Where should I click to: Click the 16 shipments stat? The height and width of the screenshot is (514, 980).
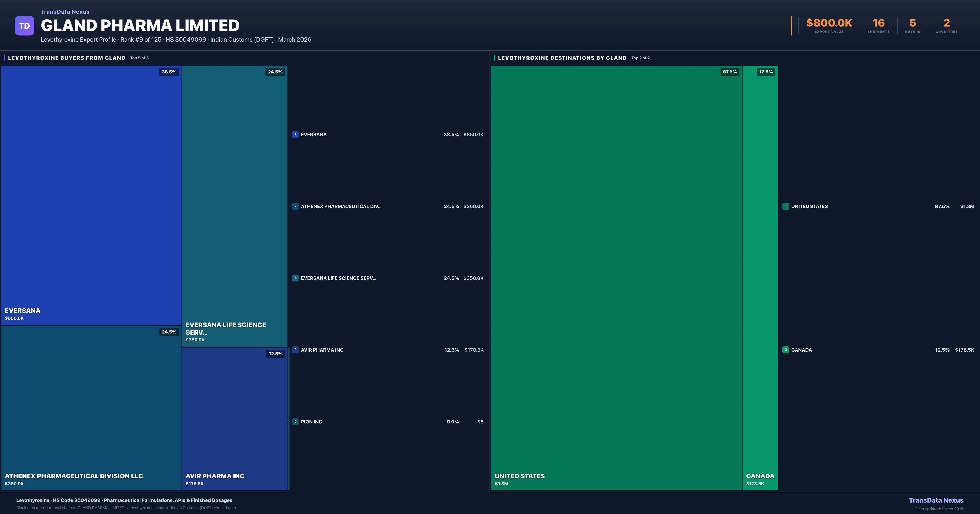coord(878,23)
